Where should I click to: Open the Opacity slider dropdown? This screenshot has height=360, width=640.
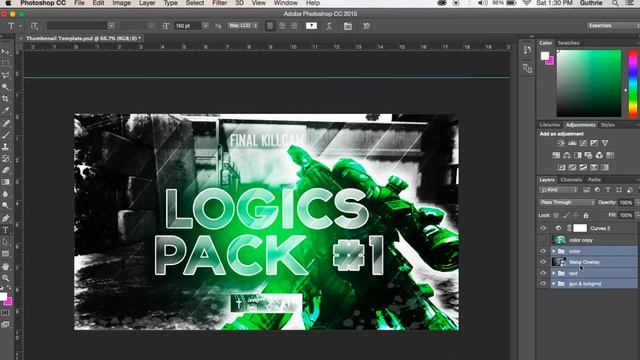click(x=638, y=202)
